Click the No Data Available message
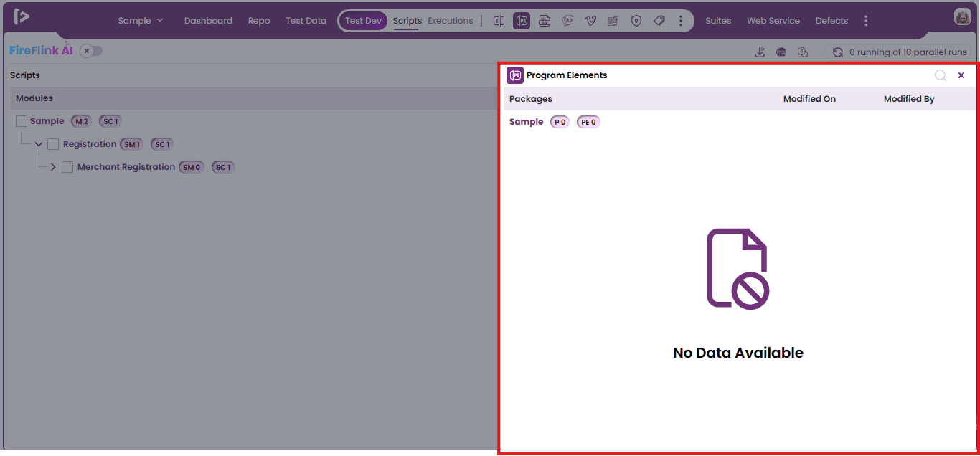Viewport: 980px width, 456px height. [738, 353]
